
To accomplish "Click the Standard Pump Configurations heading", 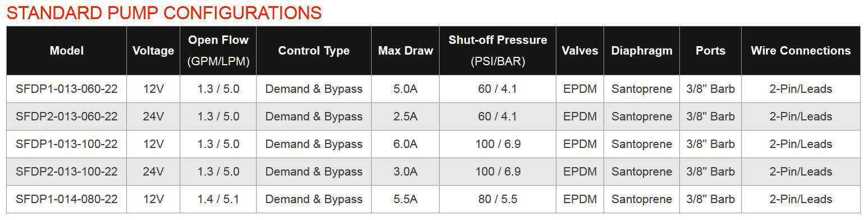I will pyautogui.click(x=164, y=12).
